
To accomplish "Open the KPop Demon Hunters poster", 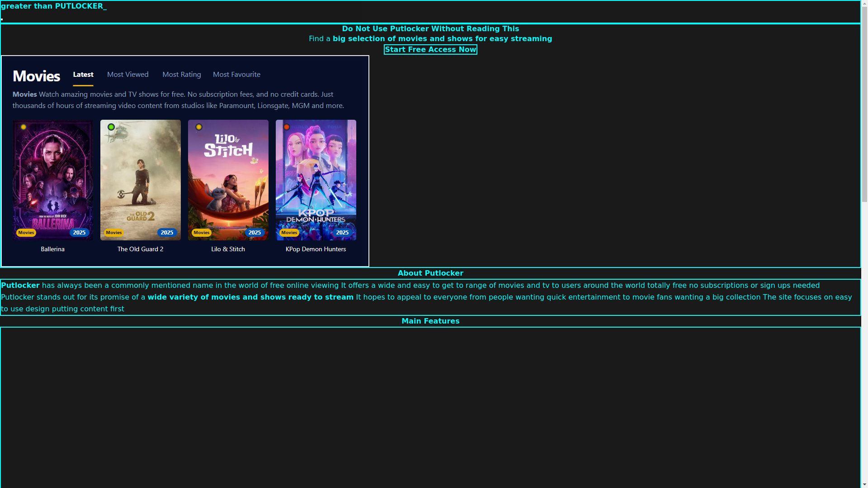I will tap(316, 180).
